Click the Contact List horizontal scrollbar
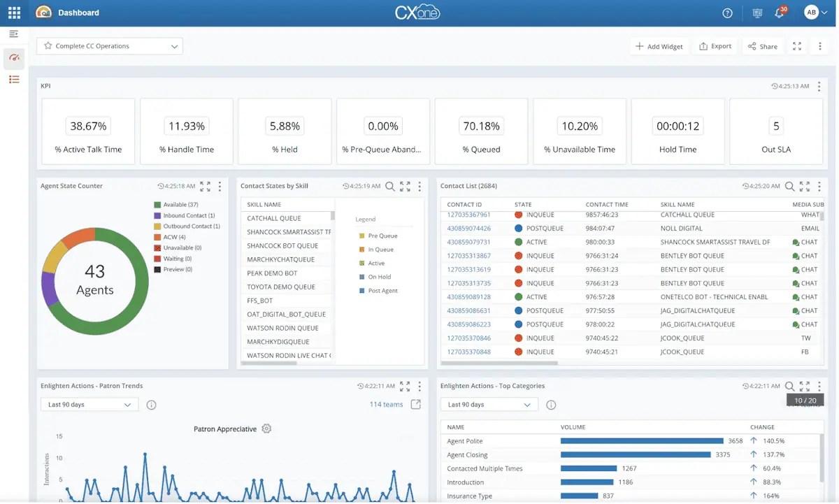 [500, 363]
